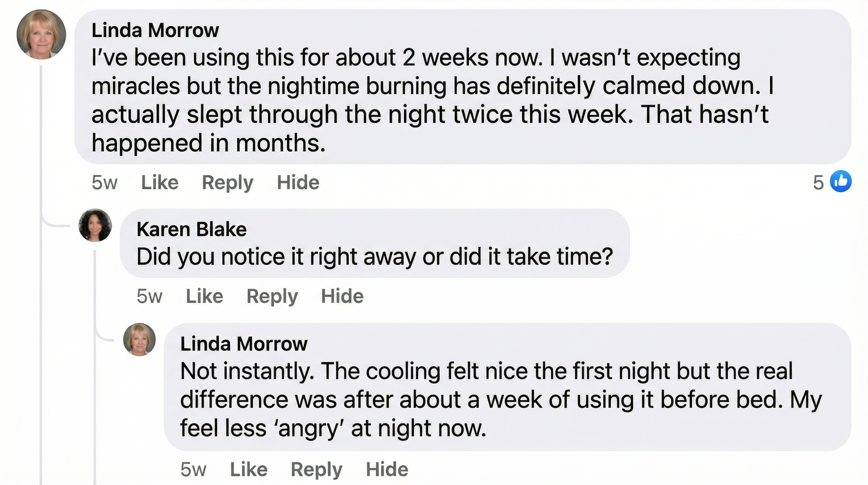
Task: Reply to Linda Morrow's top comment
Action: (227, 183)
